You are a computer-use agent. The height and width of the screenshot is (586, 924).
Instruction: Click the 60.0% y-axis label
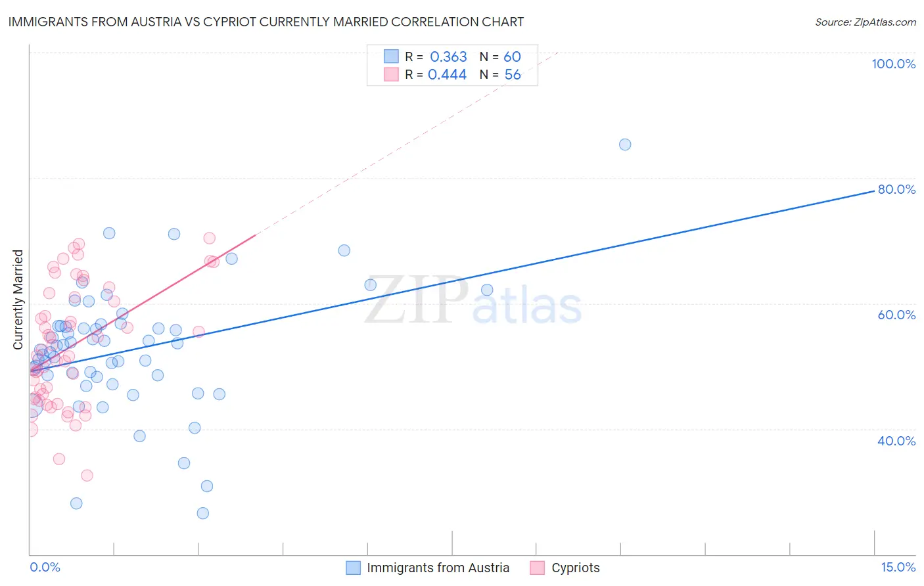click(x=896, y=315)
